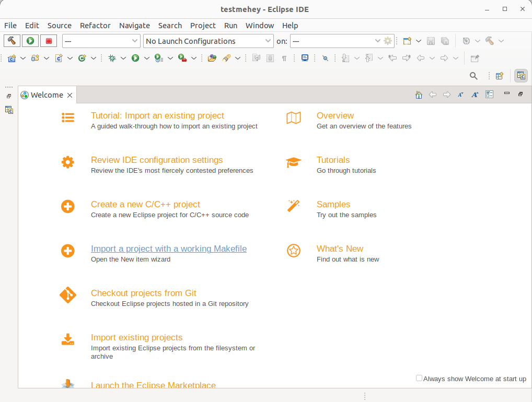The width and height of the screenshot is (532, 402).
Task: Click the Welcome Home icon
Action: tap(419, 94)
